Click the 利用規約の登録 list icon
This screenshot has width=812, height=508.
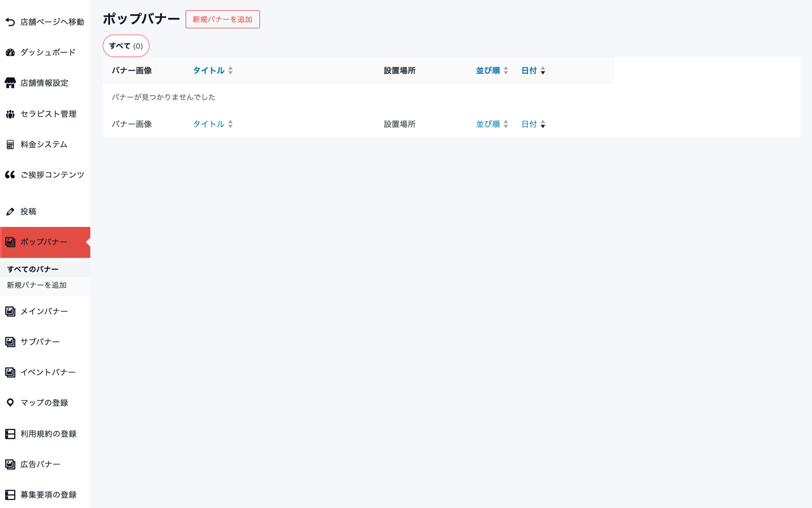click(x=10, y=434)
